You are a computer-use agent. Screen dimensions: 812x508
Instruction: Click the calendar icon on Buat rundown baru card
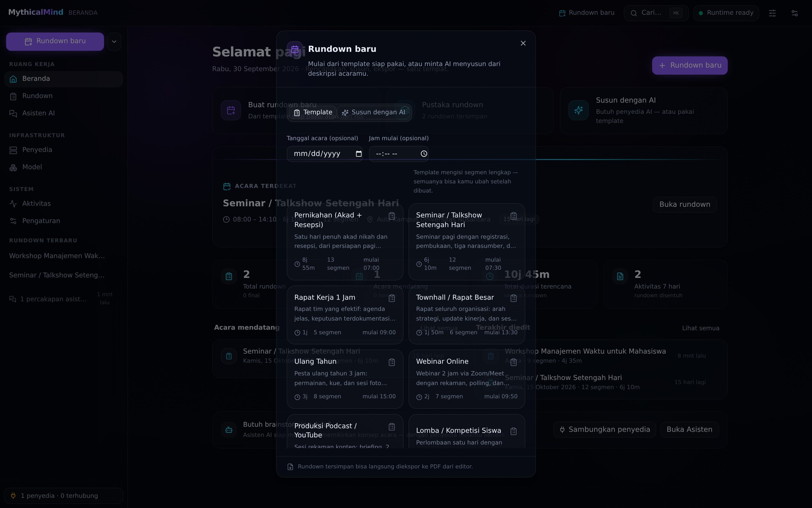tap(231, 110)
